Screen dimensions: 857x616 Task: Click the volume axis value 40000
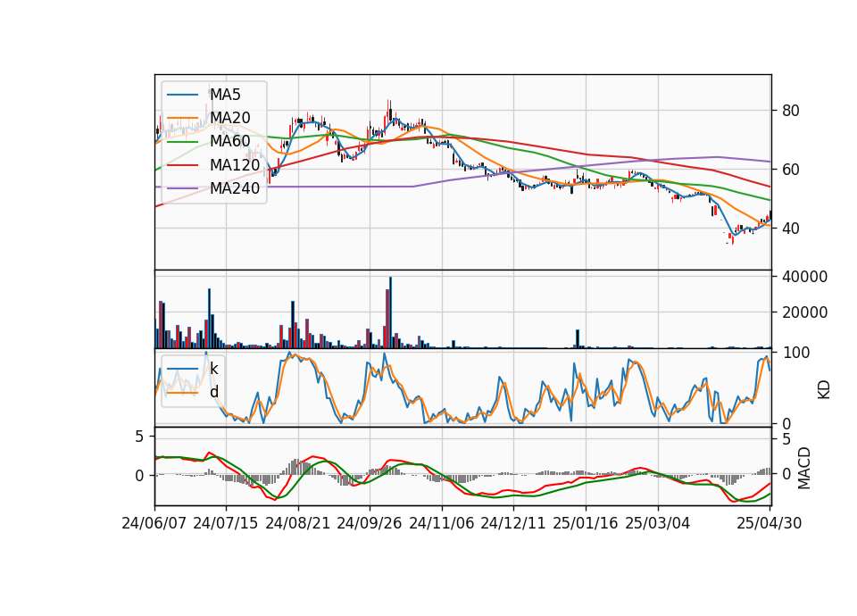(x=805, y=277)
